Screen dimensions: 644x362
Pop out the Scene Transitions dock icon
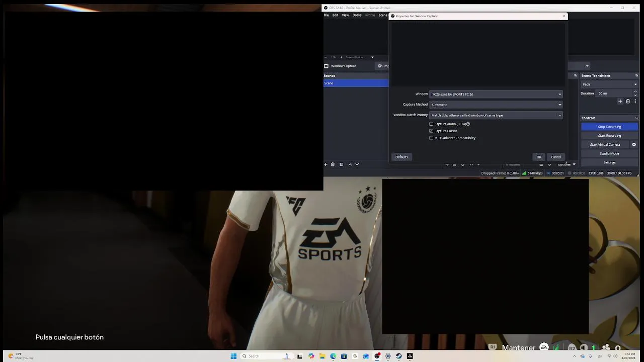(x=636, y=76)
